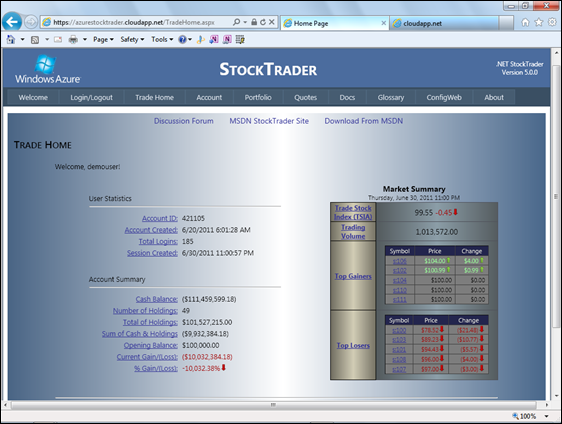
Task: Go to the Account navigation item
Action: pyautogui.click(x=209, y=97)
